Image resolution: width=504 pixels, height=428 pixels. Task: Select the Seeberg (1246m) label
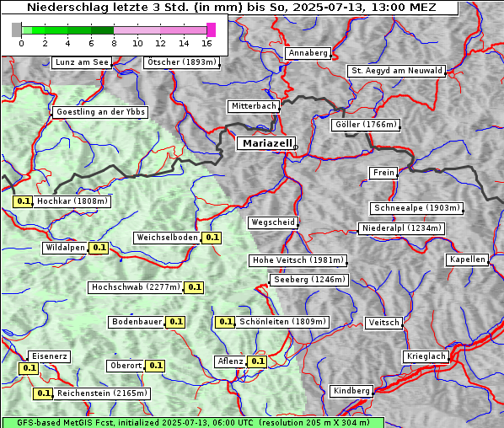point(309,280)
